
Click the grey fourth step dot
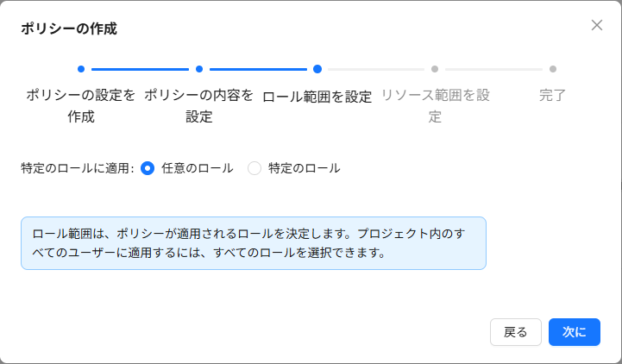click(435, 69)
